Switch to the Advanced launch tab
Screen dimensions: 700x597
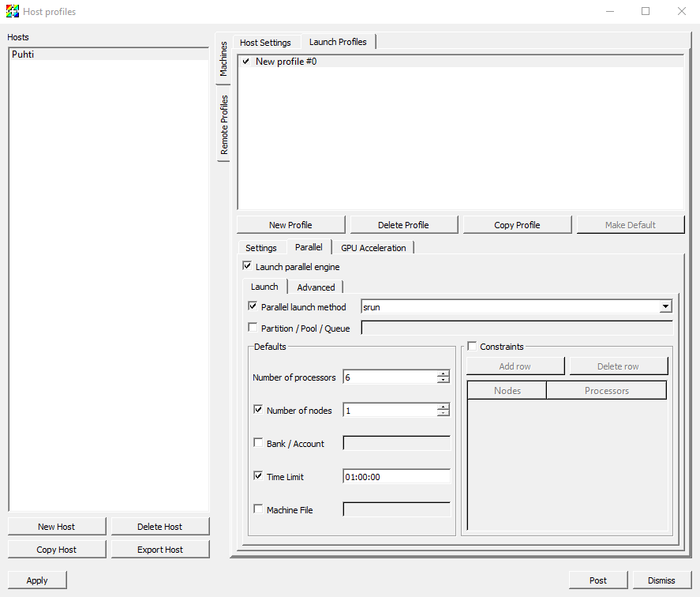[x=316, y=287]
